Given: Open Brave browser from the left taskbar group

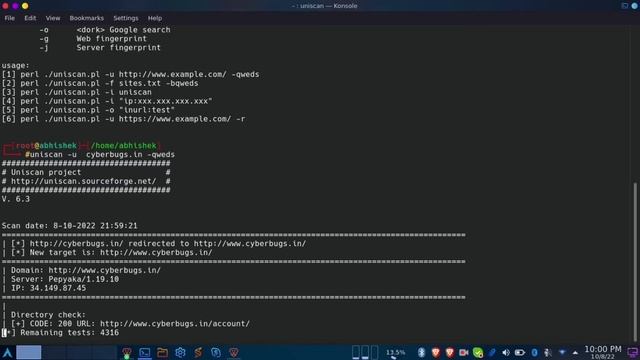Looking at the screenshot, I should [127, 353].
